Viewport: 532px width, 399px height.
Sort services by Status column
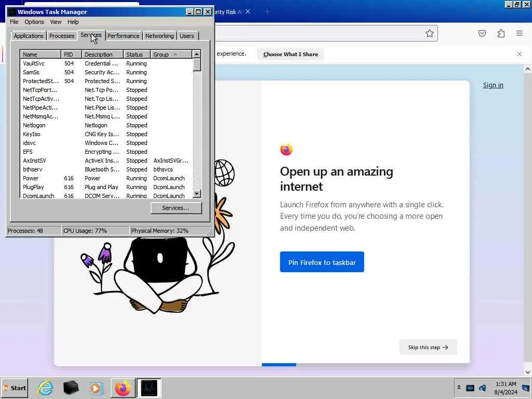click(x=137, y=54)
